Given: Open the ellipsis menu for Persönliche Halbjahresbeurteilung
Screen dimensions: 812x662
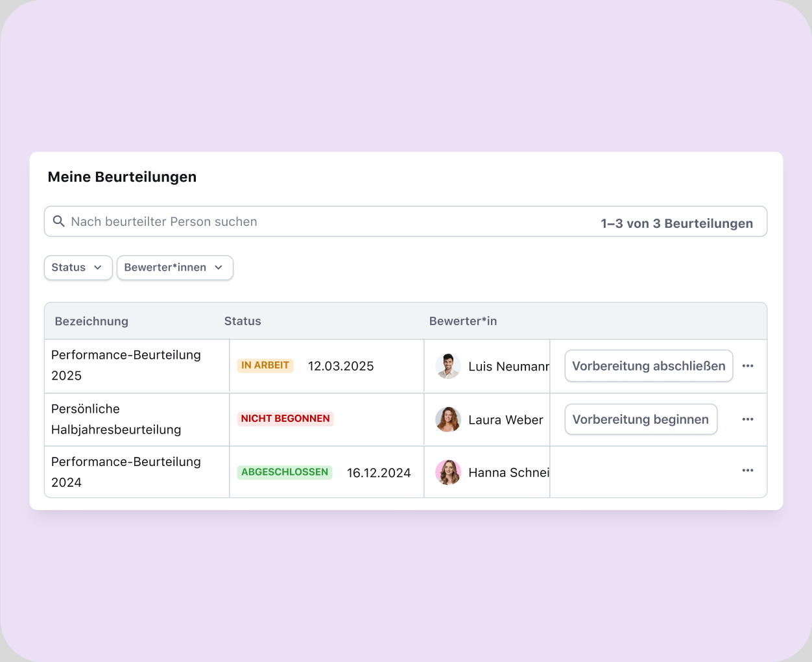Looking at the screenshot, I should 748,419.
